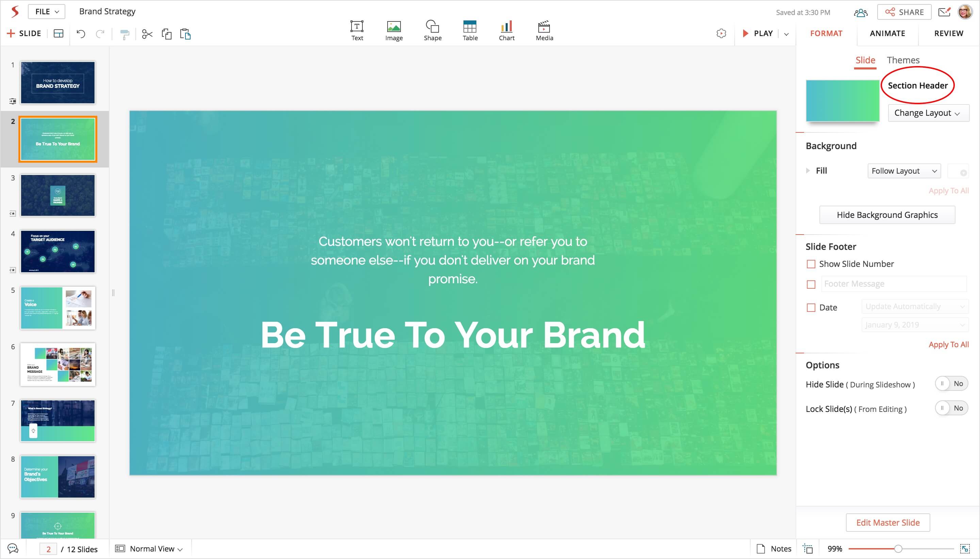Select the Format Painter roller icon
Viewport: 980px width, 559px height.
point(124,34)
